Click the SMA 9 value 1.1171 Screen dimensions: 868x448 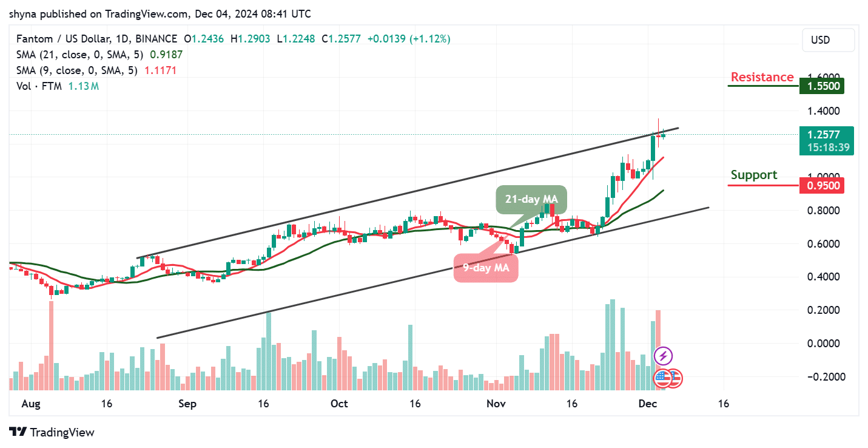coord(160,70)
